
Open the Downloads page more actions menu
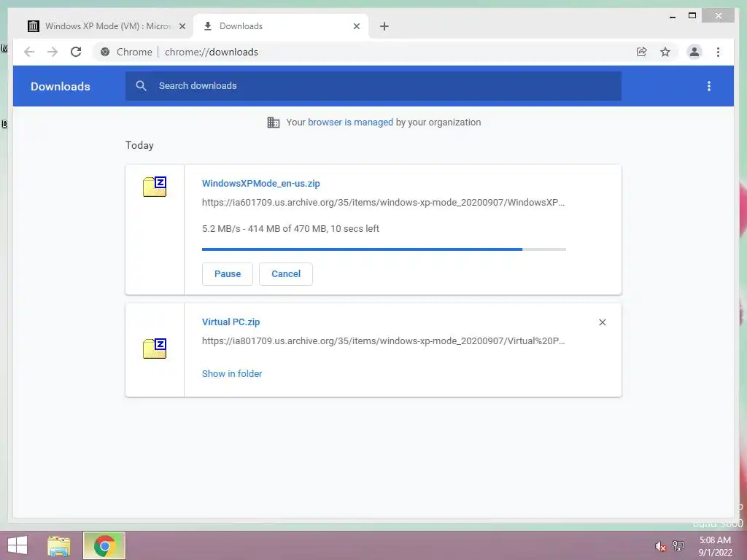pyautogui.click(x=709, y=86)
